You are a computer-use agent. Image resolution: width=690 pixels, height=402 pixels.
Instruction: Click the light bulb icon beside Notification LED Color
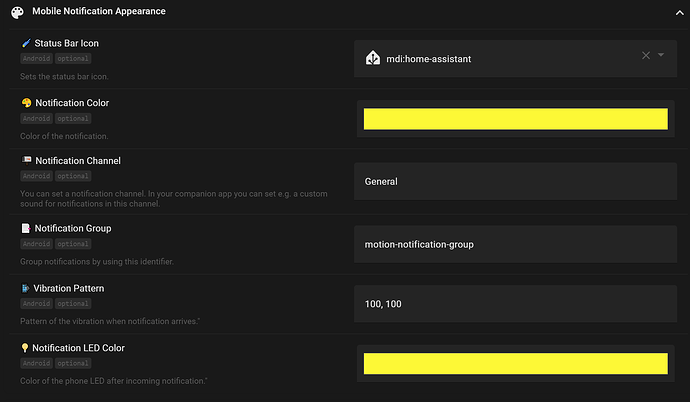tap(25, 347)
